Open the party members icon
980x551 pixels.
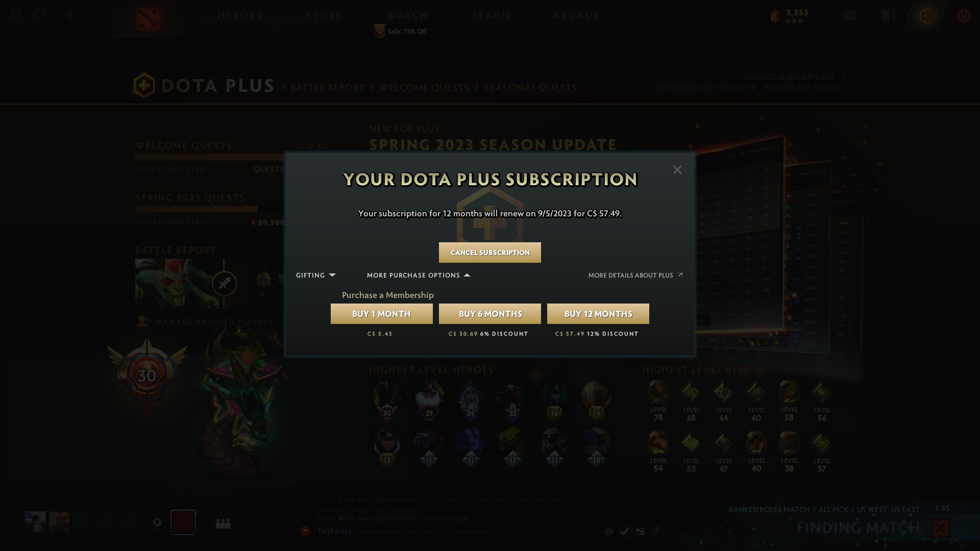223,523
